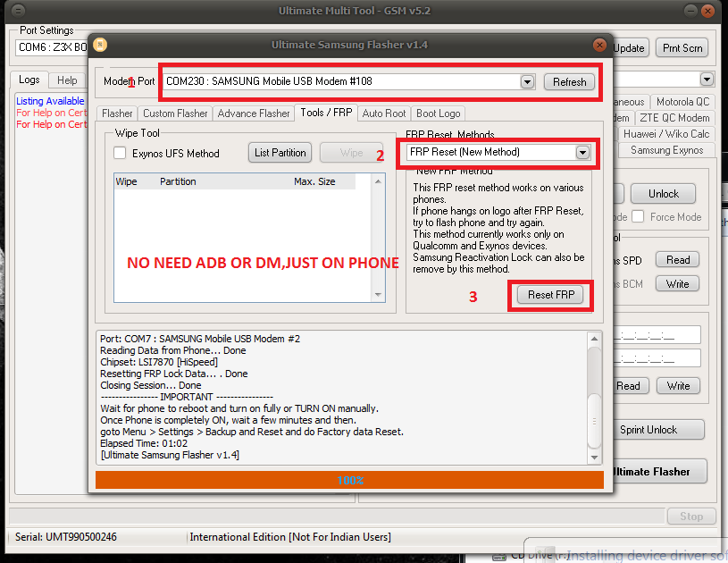Image resolution: width=728 pixels, height=563 pixels.
Task: Click the upper MAC-style address input field
Action: (657, 335)
